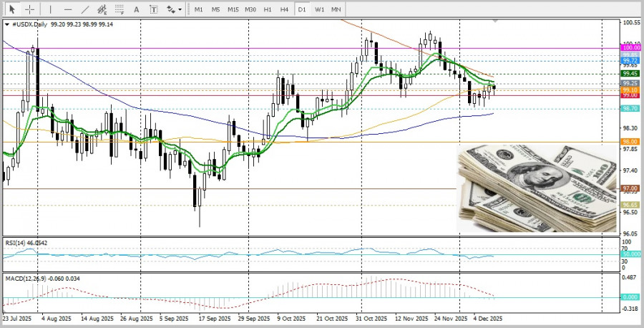644x328 pixels.
Task: Click the 99.25 gray price label
Action: 630,83
